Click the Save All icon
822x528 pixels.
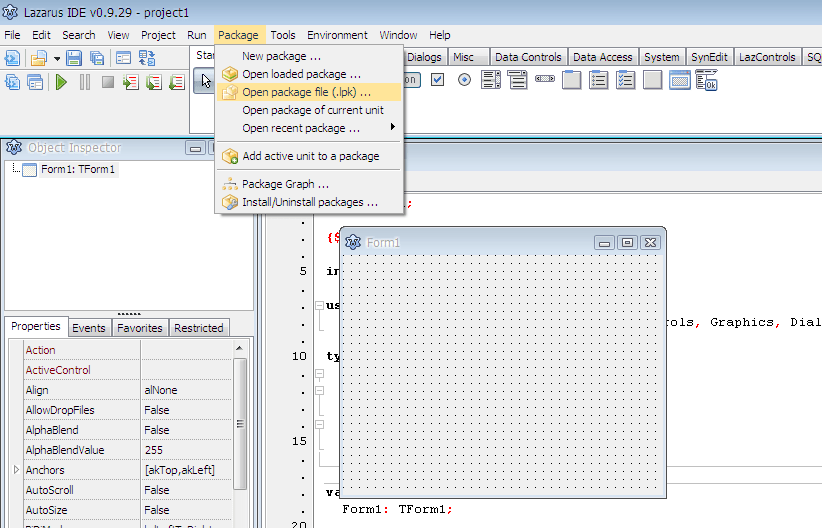point(97,58)
